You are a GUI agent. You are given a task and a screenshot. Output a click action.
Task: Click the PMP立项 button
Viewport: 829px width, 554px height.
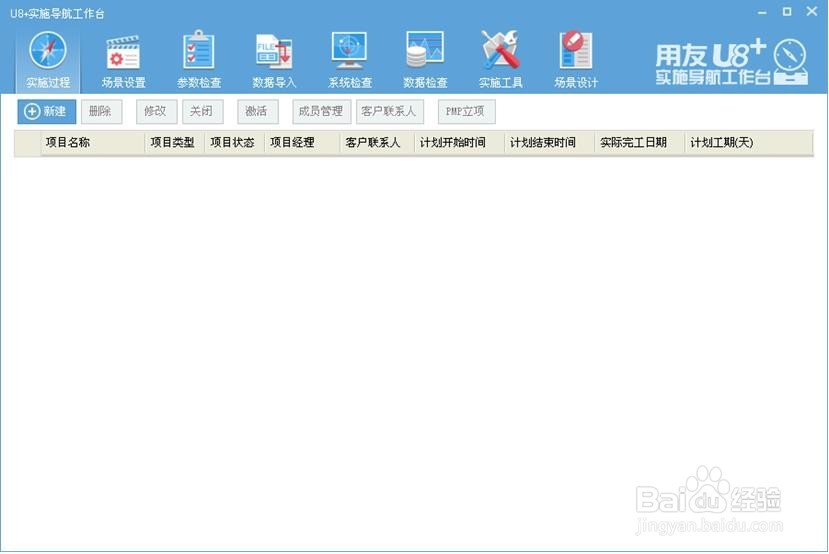point(466,112)
